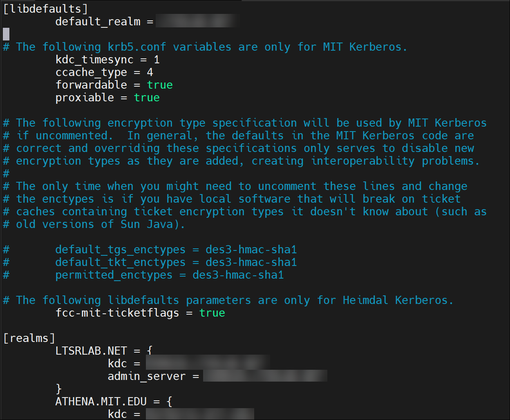The width and height of the screenshot is (510, 420).
Task: Click the text cursor block on the empty line
Action: tap(6, 34)
